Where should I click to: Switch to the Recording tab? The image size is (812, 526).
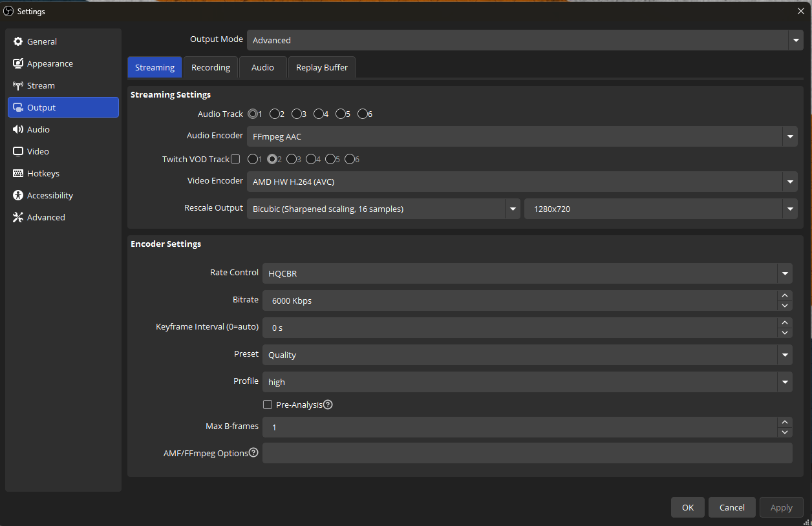point(211,67)
